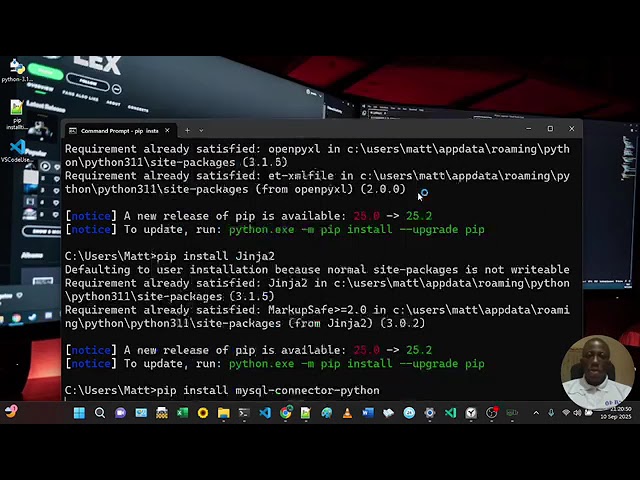640x480 pixels.
Task: Click the last green 'python.exe -m pip install --upgrade pip' text
Action: [x=357, y=364]
